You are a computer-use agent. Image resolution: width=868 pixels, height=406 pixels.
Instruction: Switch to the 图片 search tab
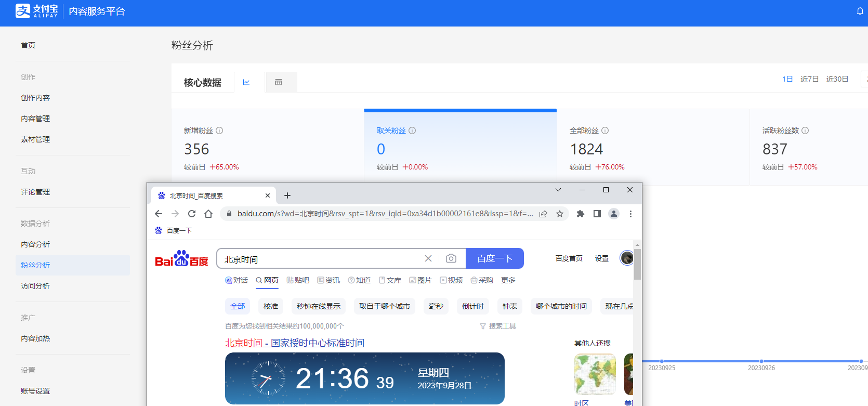420,280
